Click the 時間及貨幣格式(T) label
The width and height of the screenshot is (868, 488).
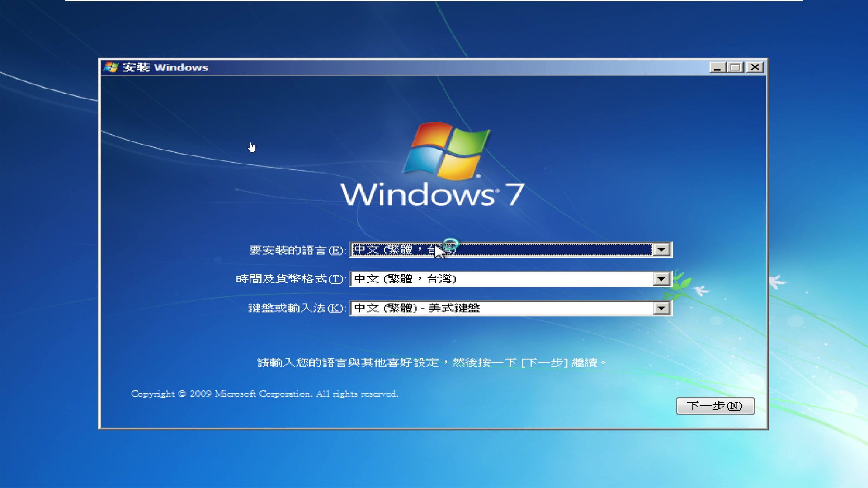(x=289, y=279)
